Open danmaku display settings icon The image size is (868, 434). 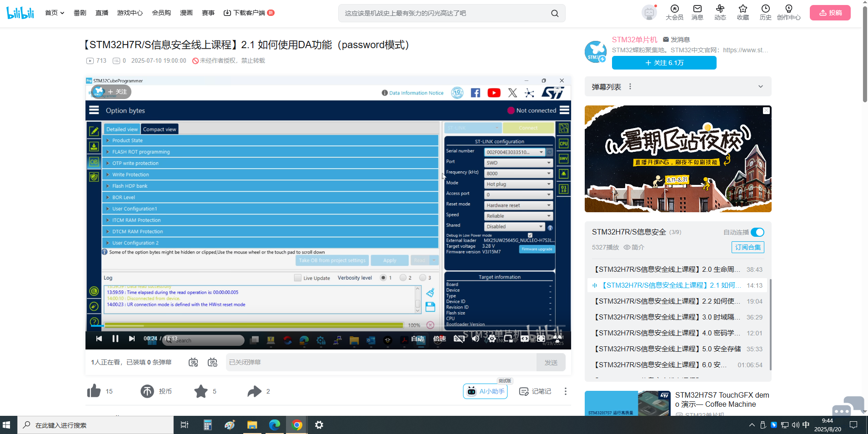click(212, 362)
